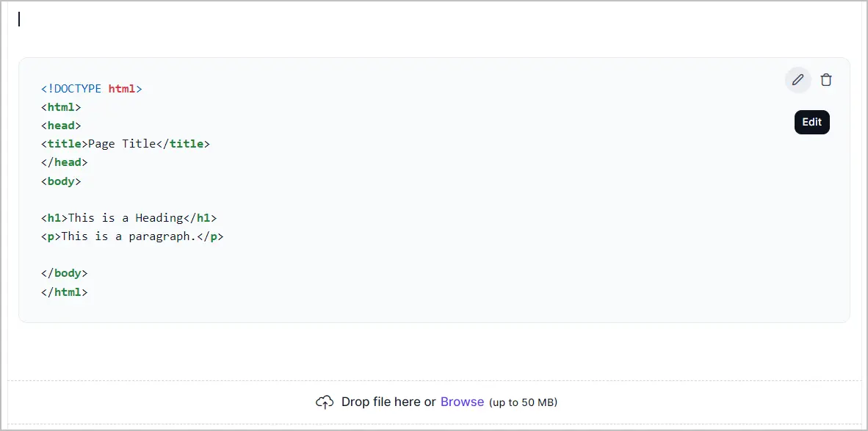Click the pencil Edit icon on the code block
868x431 pixels.
point(798,80)
